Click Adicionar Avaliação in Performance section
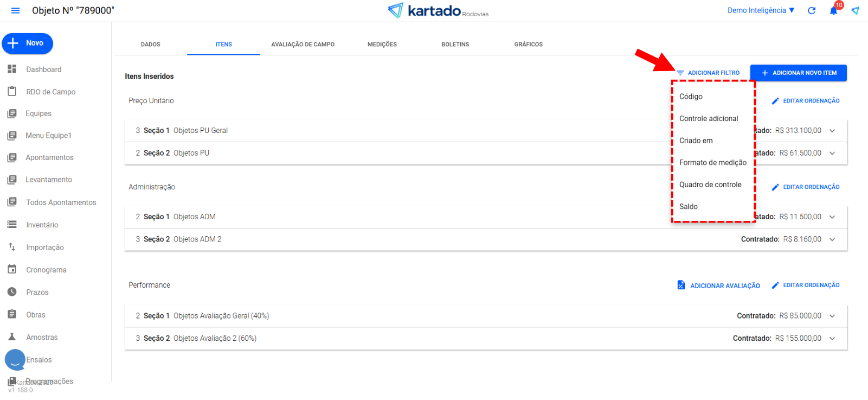Viewport: 868px width, 400px height. (x=718, y=285)
